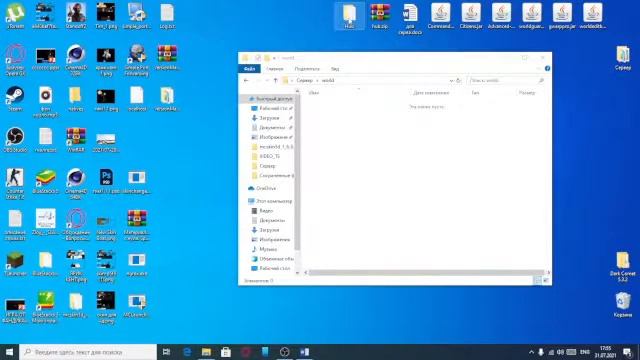Open the WinRAR desktop shortcut
The width and height of the screenshot is (640, 360).
(76, 140)
